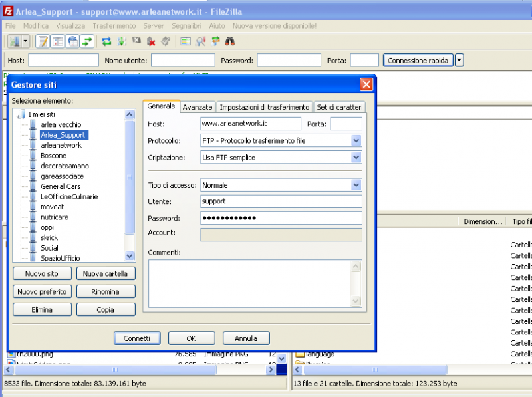This screenshot has height=397, width=532.
Task: Open the Modifica menu
Action: (x=36, y=26)
